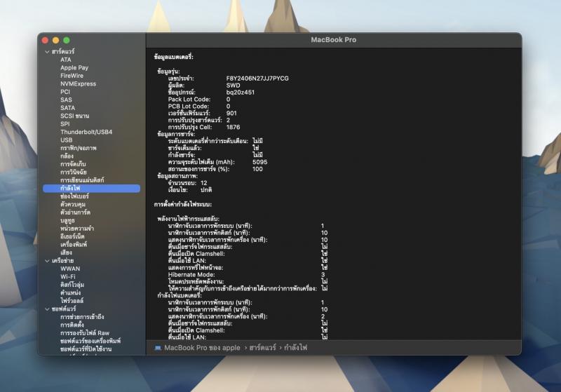This screenshot has height=392, width=561.
Task: Open PCI hardware info
Action: point(65,92)
